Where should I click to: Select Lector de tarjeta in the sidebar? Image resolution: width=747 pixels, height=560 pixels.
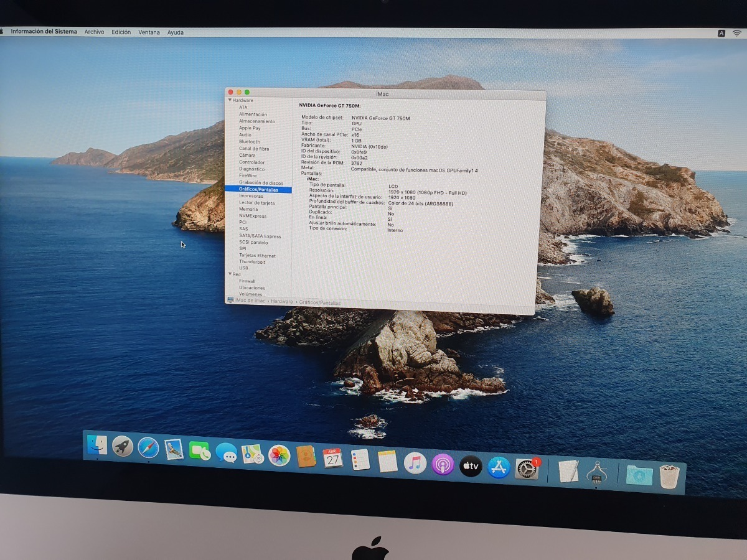click(257, 203)
